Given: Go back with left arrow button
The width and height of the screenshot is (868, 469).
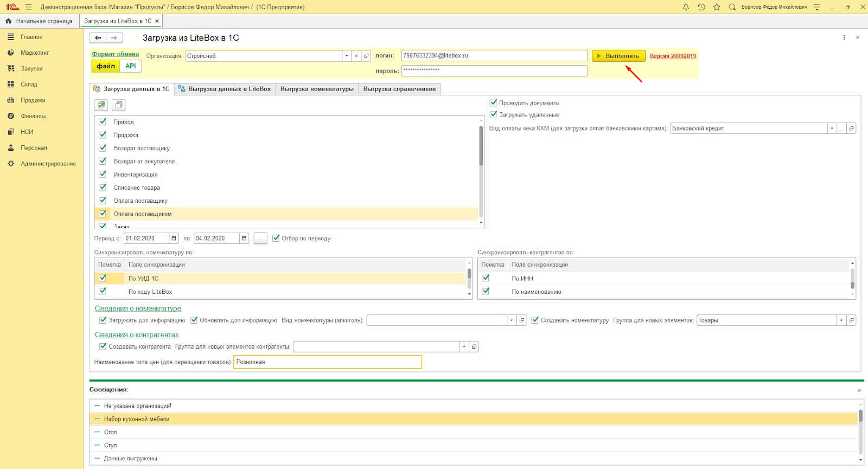Looking at the screenshot, I should (x=98, y=38).
